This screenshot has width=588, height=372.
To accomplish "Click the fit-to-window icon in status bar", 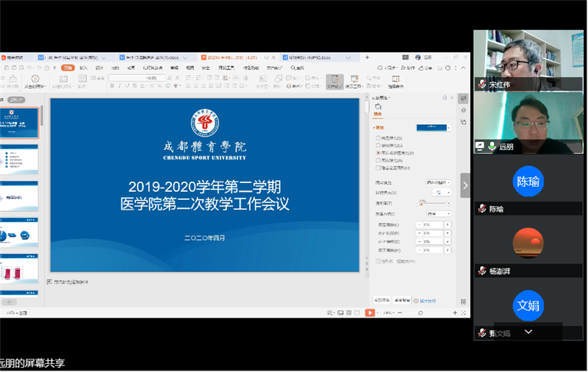I will pos(464,312).
